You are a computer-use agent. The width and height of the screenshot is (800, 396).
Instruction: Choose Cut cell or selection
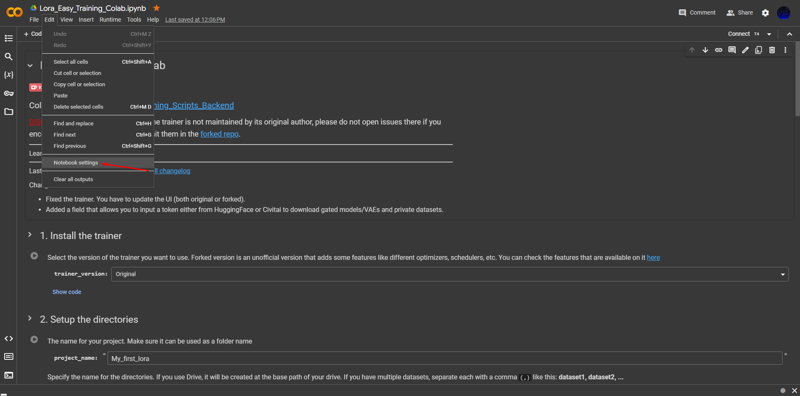coord(98,73)
